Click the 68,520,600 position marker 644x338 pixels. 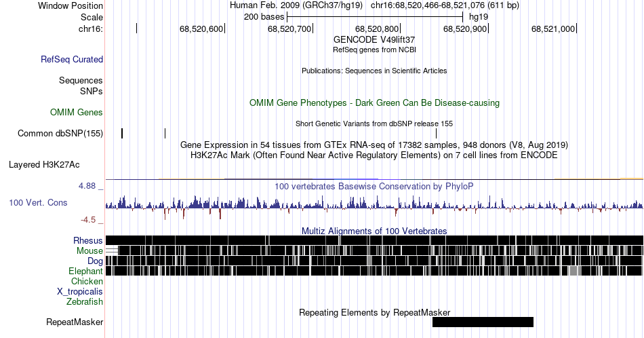tap(201, 29)
